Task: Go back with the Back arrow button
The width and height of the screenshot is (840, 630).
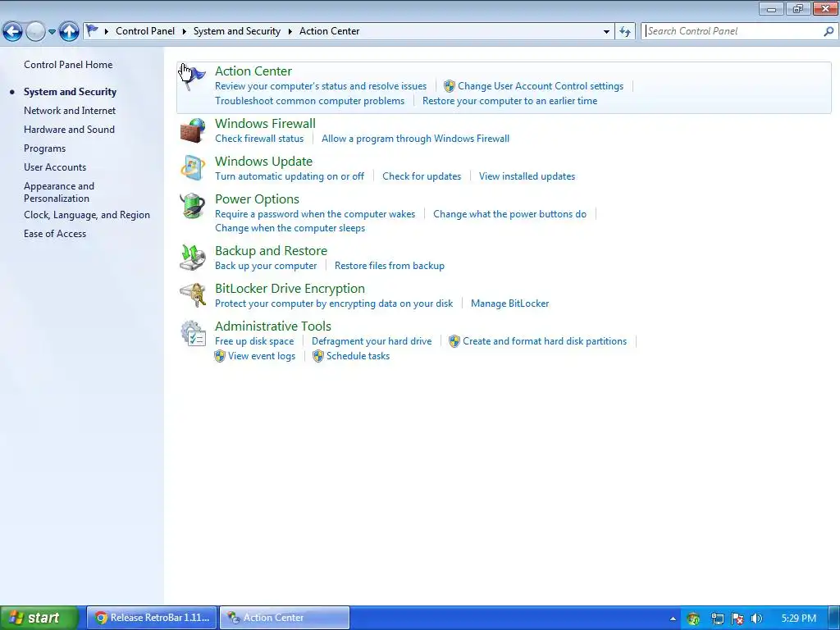Action: [13, 32]
